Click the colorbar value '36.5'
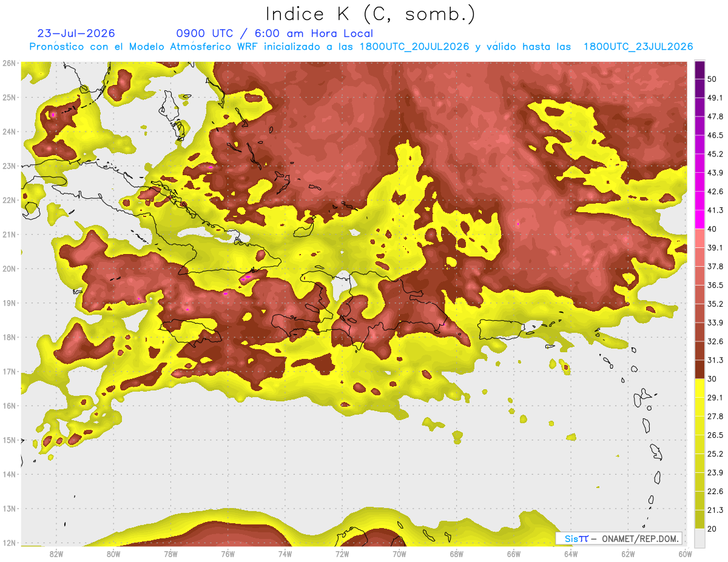 [x=715, y=286]
